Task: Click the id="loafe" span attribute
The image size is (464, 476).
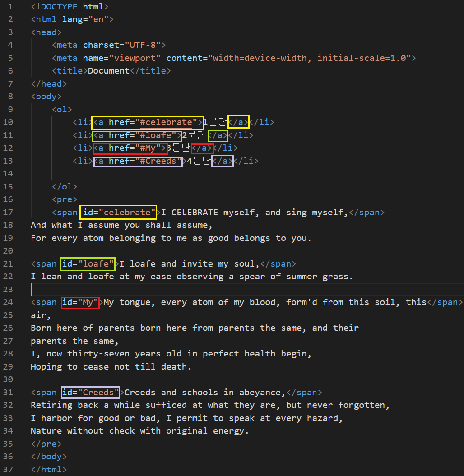Action: point(88,264)
